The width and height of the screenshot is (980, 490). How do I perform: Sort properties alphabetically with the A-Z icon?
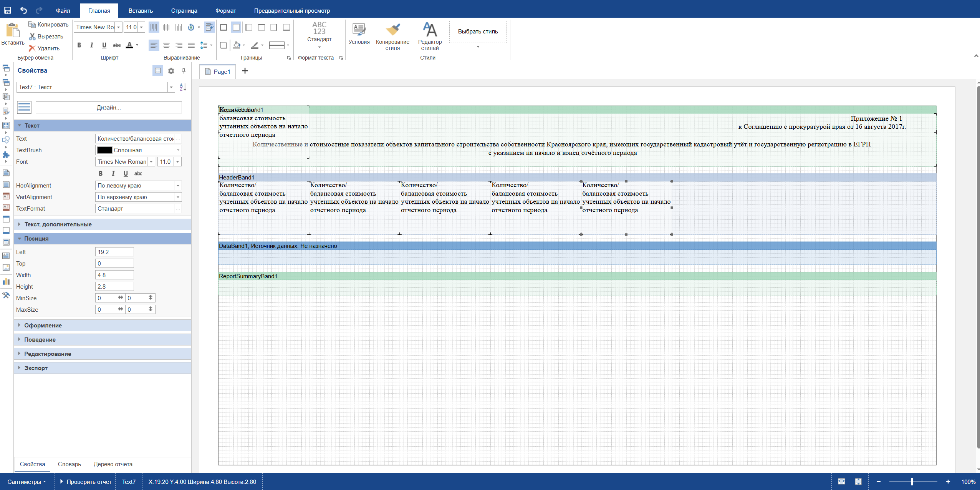click(x=183, y=87)
